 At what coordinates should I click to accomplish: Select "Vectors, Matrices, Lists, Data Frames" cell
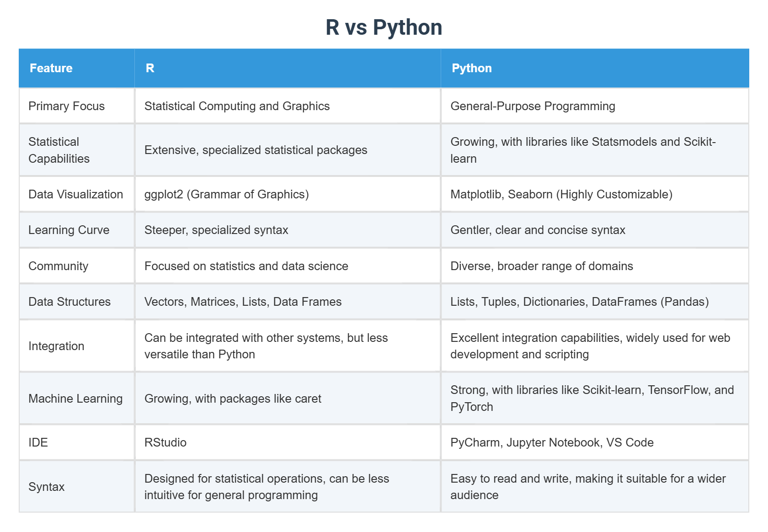click(x=288, y=302)
